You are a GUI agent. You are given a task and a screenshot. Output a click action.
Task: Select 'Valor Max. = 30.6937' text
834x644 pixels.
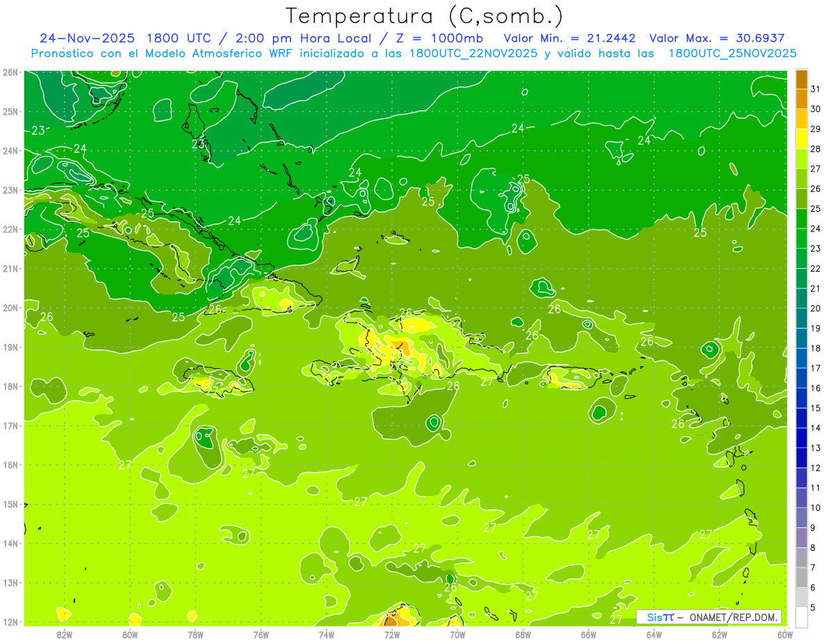point(717,38)
